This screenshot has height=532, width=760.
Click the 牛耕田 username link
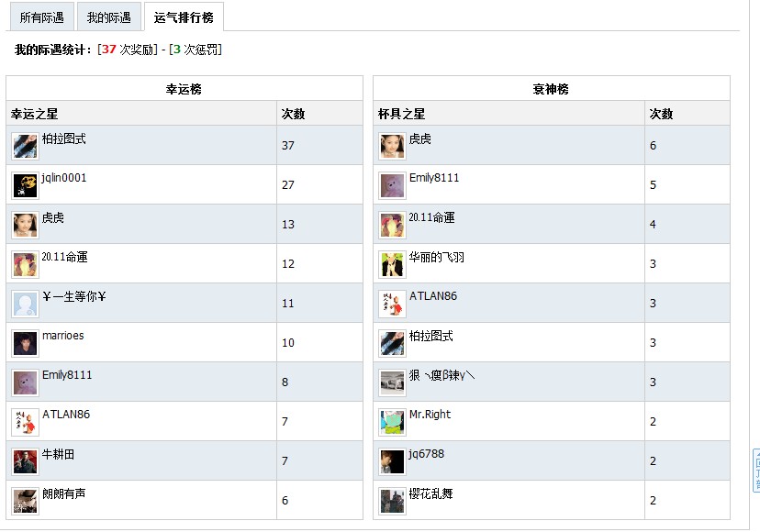(x=59, y=454)
